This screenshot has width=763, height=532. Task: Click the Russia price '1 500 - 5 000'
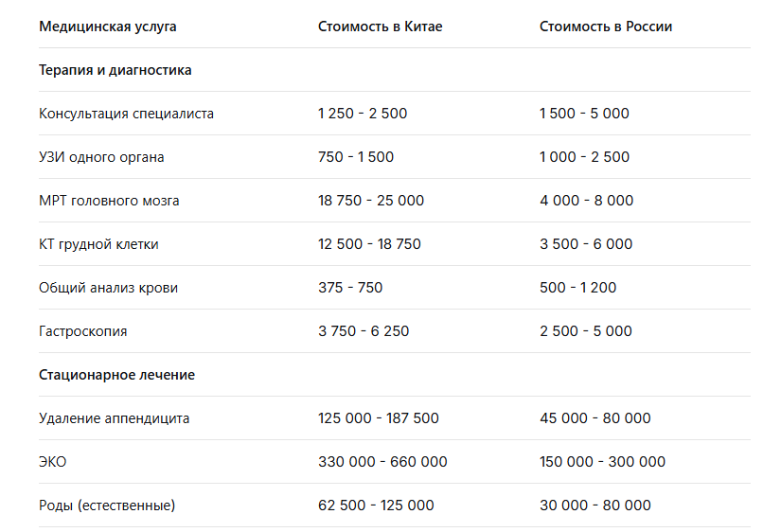click(x=584, y=114)
